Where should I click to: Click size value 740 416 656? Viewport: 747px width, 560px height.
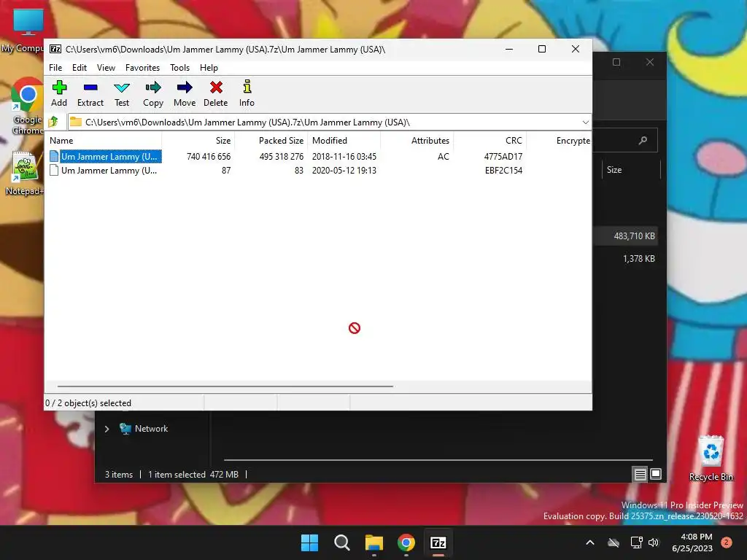coord(209,156)
